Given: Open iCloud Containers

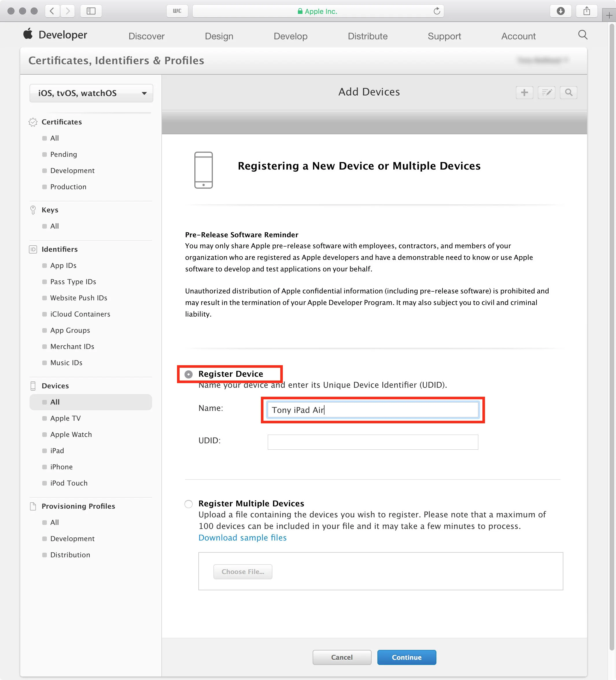Looking at the screenshot, I should tap(80, 314).
